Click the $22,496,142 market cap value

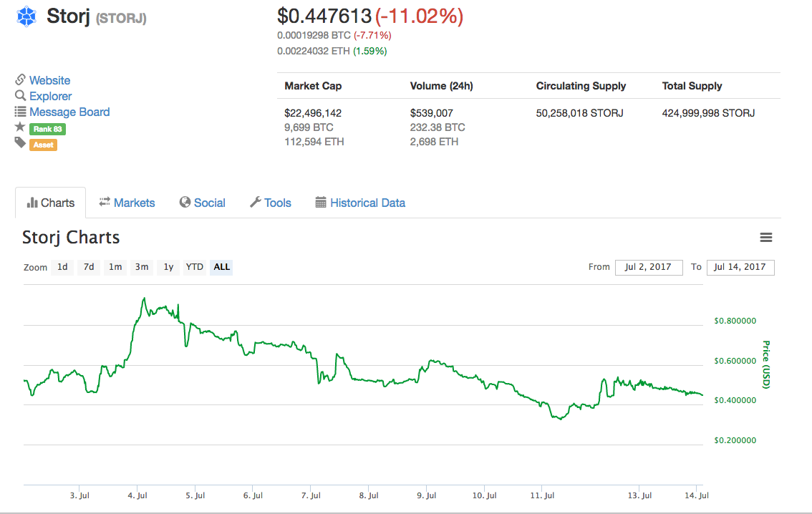coord(313,113)
